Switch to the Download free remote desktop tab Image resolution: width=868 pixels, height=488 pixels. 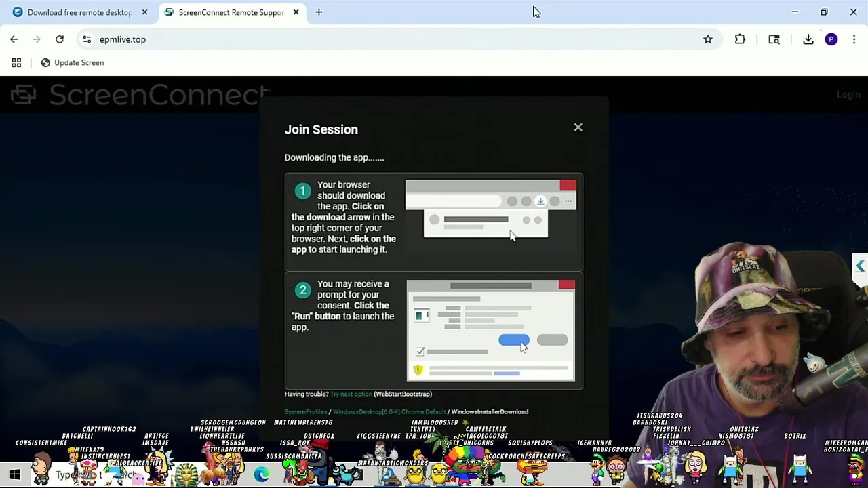(x=80, y=12)
